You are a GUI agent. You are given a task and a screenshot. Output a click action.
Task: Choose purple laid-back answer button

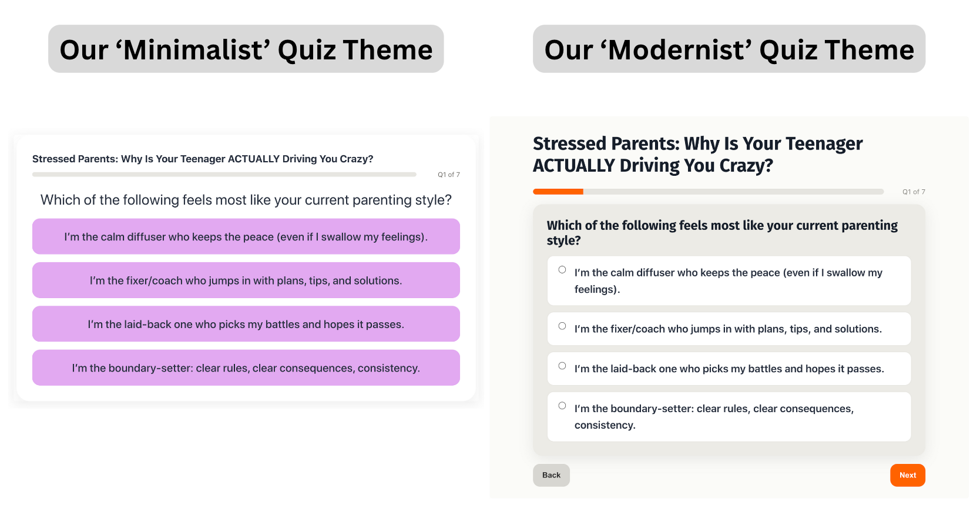coord(246,324)
